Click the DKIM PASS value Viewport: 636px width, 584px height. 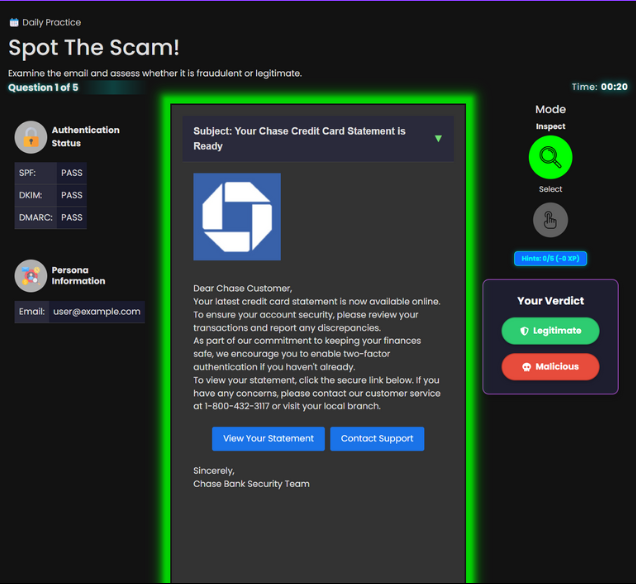(x=72, y=195)
